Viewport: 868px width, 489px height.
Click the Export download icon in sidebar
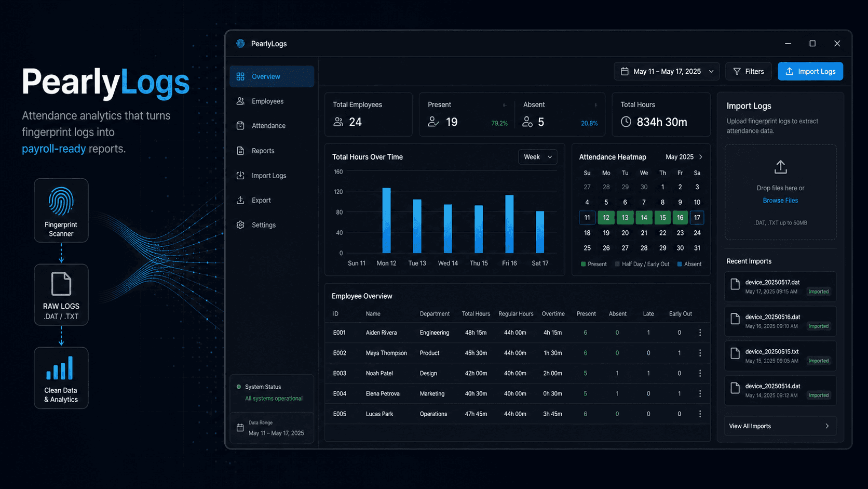tap(240, 200)
